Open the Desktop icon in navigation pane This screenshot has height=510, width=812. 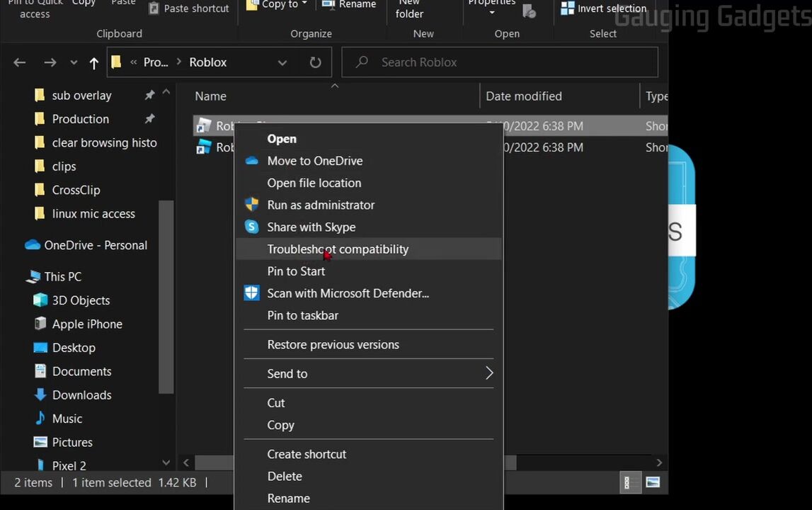click(x=40, y=347)
